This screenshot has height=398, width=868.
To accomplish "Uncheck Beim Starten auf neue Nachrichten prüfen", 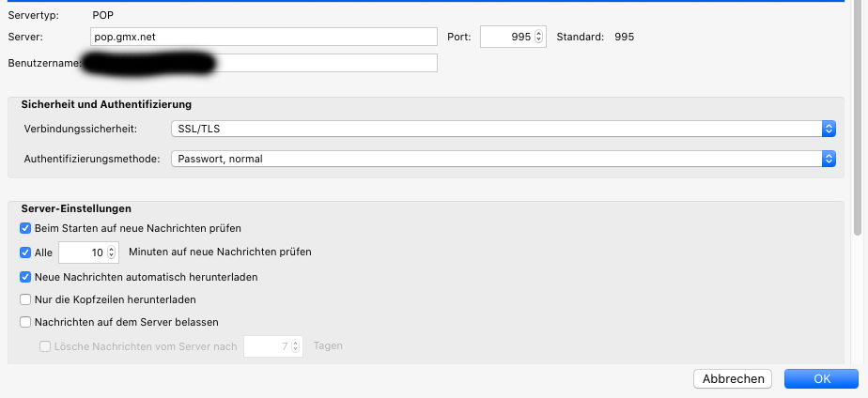I will click(x=25, y=228).
